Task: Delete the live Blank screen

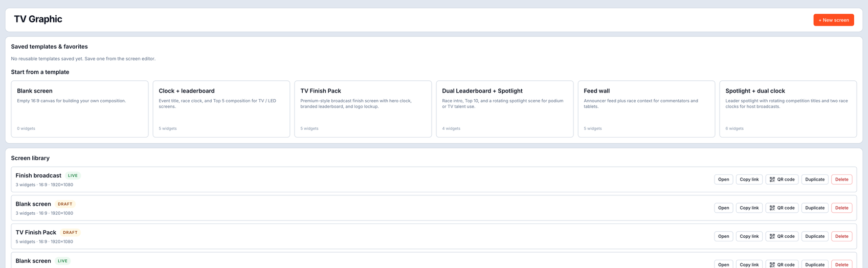Action: coord(841,264)
